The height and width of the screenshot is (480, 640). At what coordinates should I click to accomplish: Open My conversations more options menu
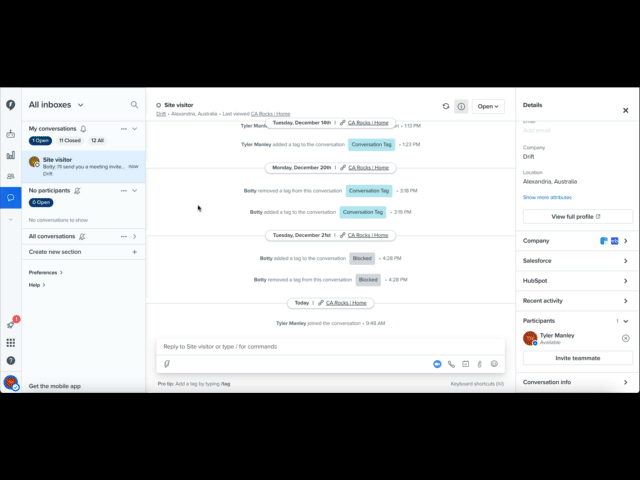[x=124, y=129]
